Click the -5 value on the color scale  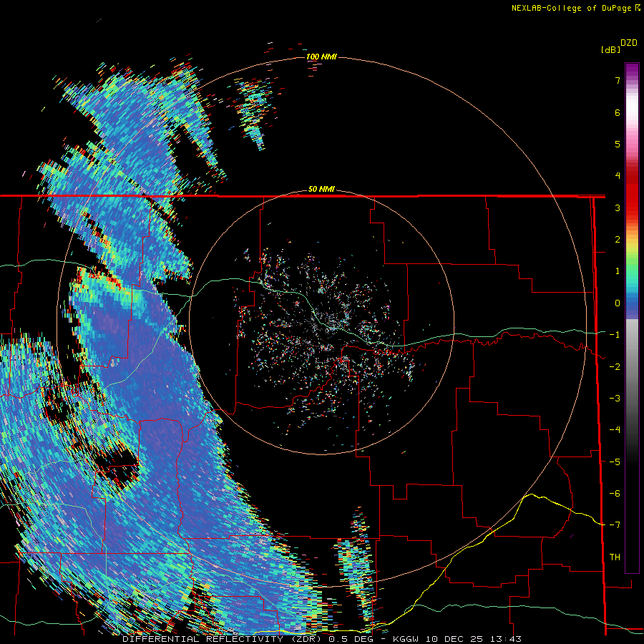615,462
